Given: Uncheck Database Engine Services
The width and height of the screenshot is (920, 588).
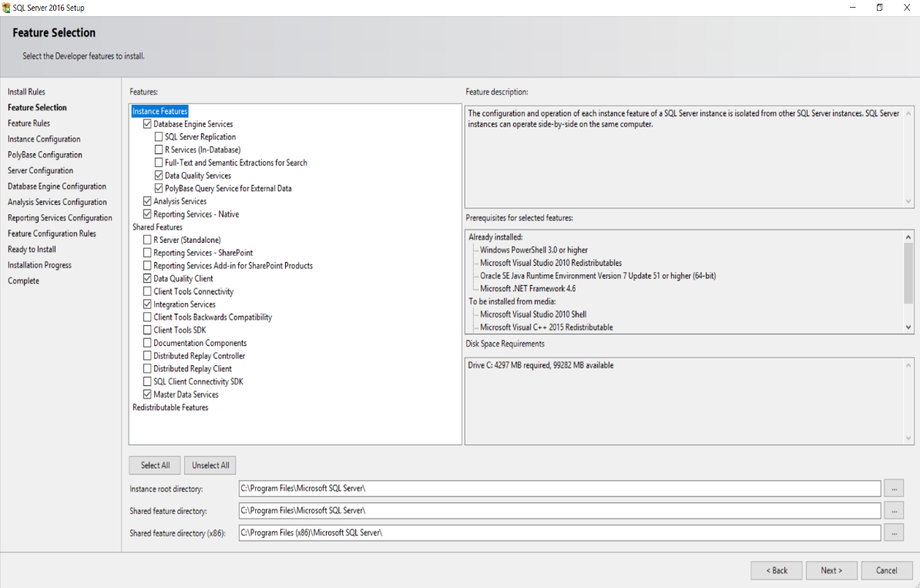Looking at the screenshot, I should [147, 124].
